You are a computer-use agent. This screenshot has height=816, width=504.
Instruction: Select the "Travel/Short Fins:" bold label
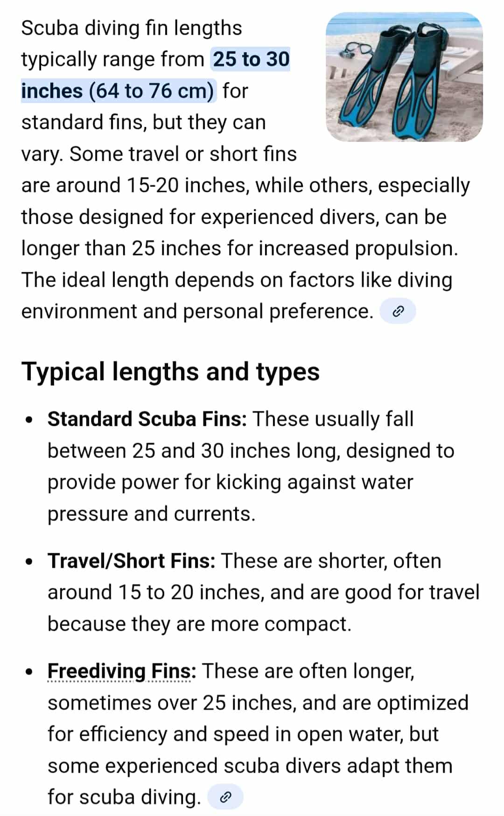point(131,561)
